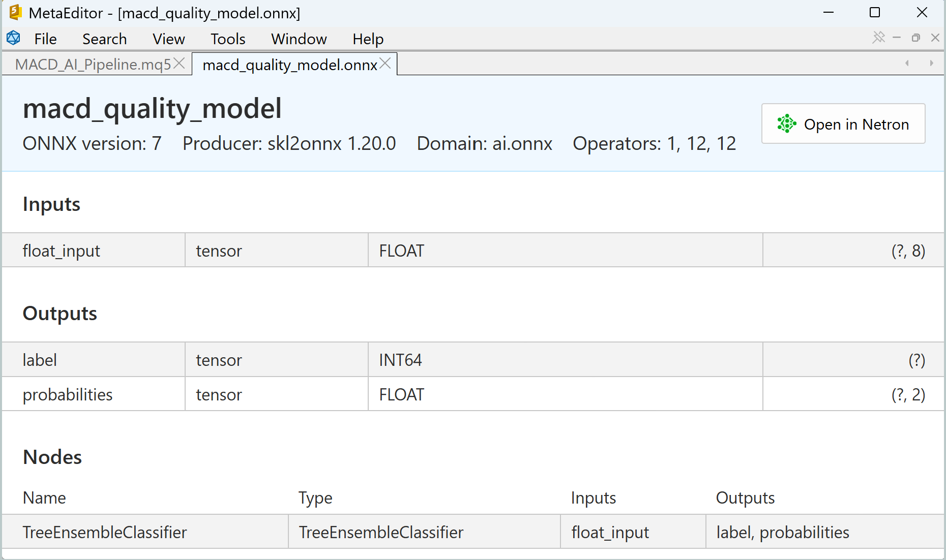Screen dimensions: 946x560
Task: Open the Help menu
Action: 368,39
